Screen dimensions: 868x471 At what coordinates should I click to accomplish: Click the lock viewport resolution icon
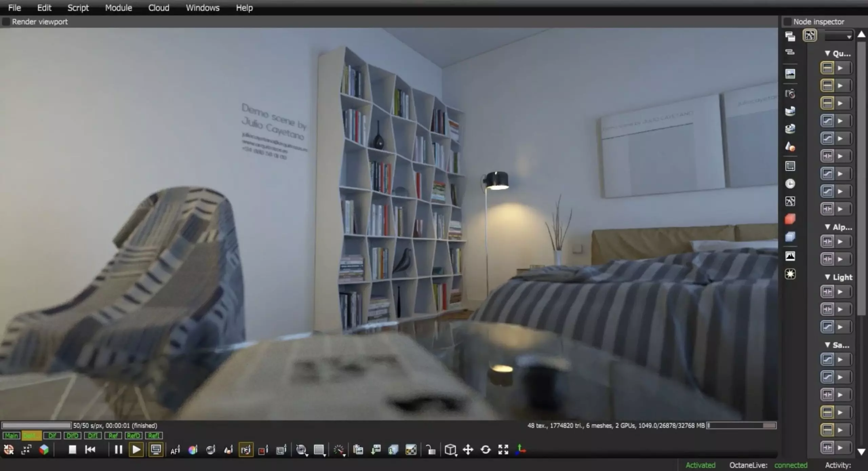point(430,450)
